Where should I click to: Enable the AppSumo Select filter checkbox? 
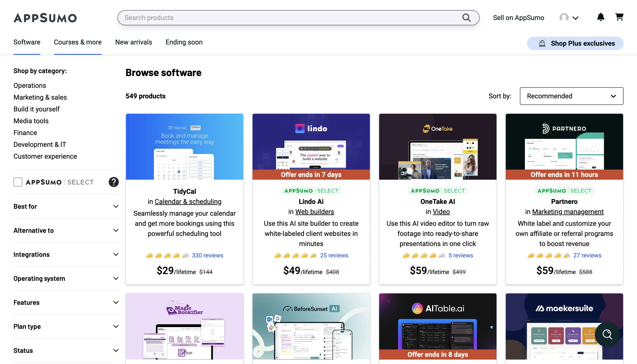[18, 182]
